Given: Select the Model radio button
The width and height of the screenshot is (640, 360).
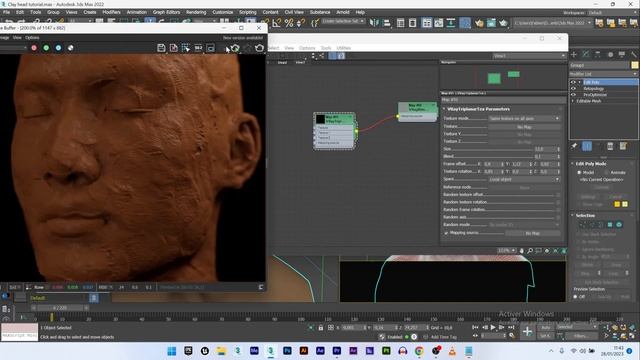Looking at the screenshot, I should coord(579,172).
